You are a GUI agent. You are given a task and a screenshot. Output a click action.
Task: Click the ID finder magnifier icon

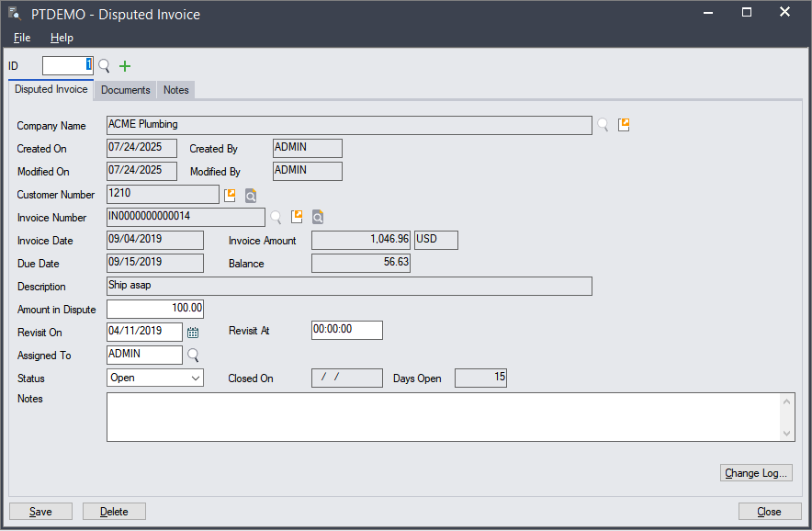[x=104, y=66]
